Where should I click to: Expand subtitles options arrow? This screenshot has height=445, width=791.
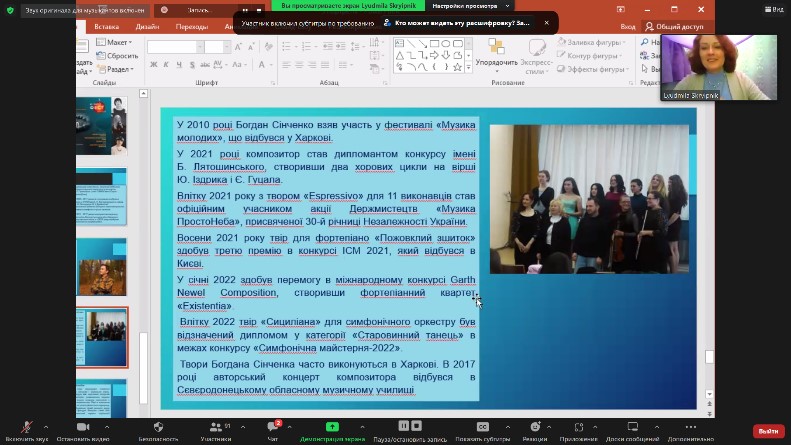pos(507,427)
